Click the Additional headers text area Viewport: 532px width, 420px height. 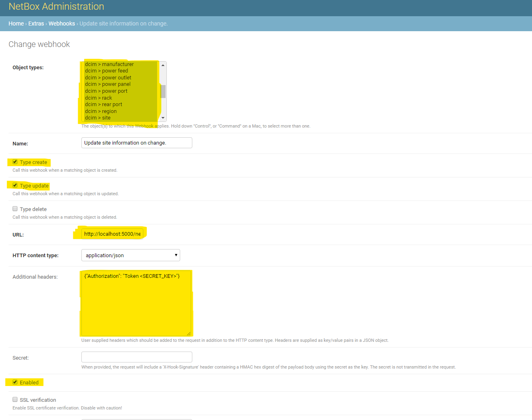[x=136, y=303]
